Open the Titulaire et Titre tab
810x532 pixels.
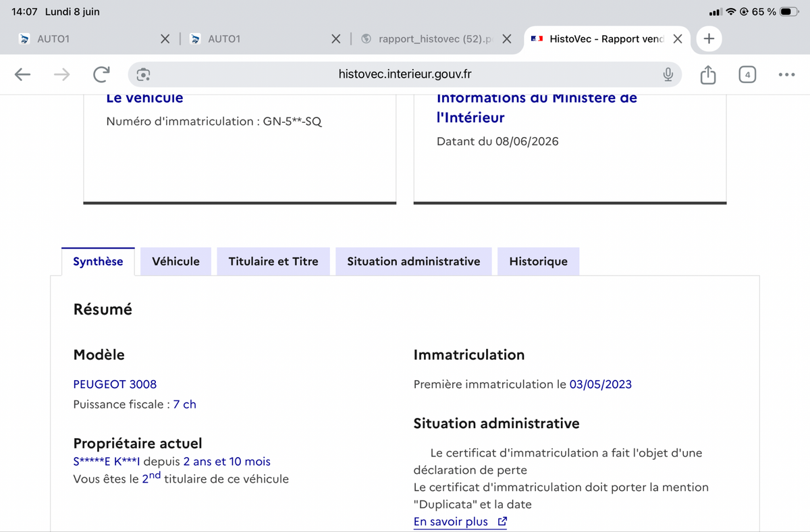tap(273, 261)
